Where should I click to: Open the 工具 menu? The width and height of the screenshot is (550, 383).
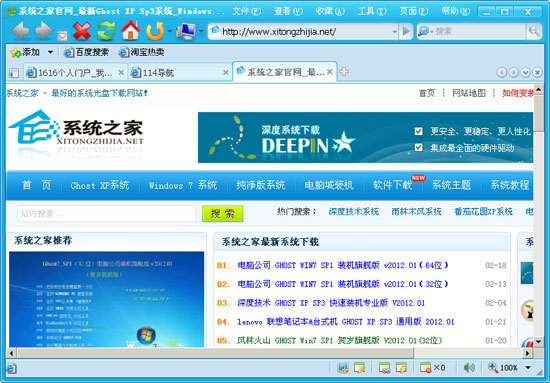(x=372, y=11)
